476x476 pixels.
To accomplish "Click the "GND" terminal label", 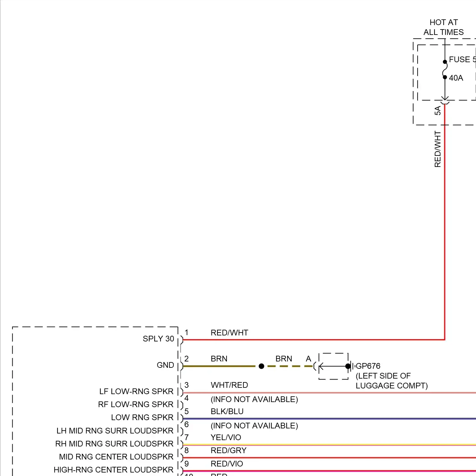I will point(165,365).
